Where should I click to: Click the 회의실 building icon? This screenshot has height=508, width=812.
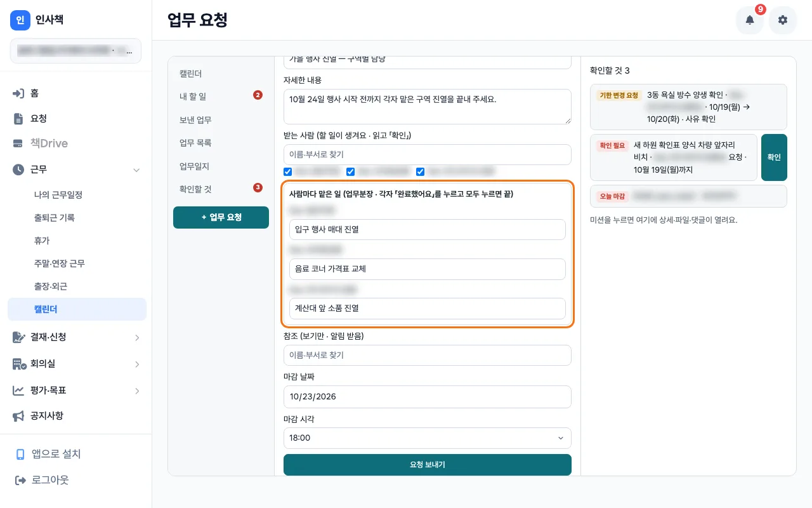click(19, 364)
